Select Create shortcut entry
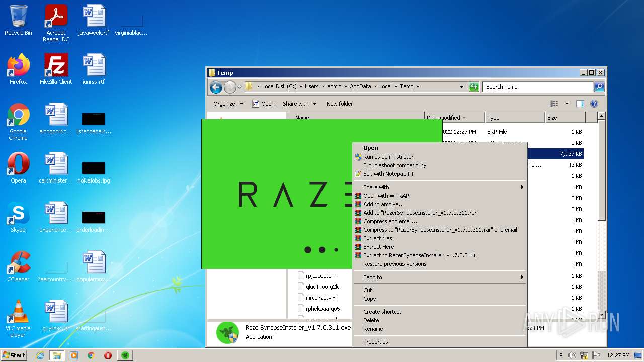 tap(440, 312)
